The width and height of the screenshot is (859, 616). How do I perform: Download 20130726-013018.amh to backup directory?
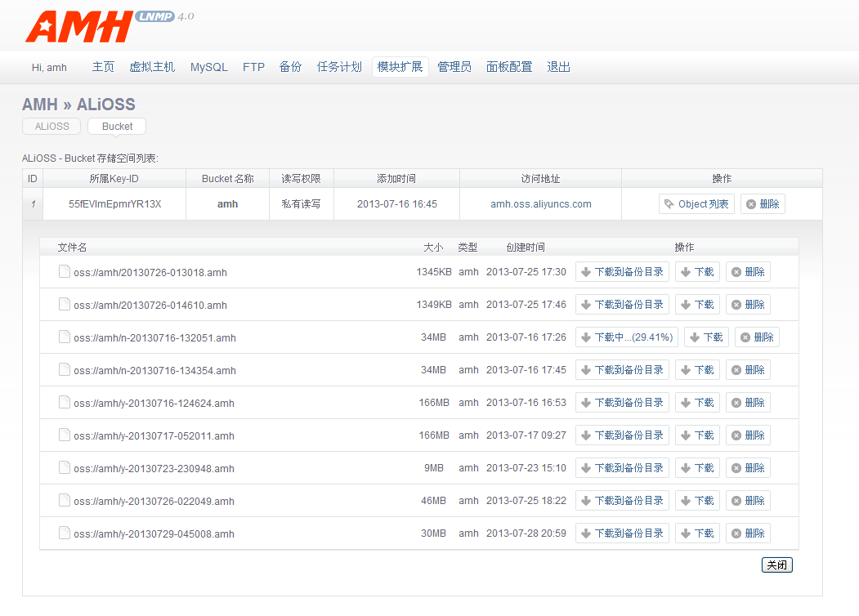[622, 272]
